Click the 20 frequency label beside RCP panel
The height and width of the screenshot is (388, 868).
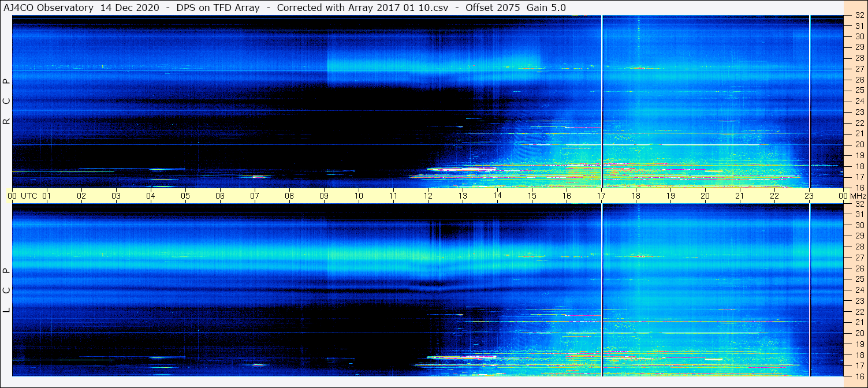coord(859,144)
